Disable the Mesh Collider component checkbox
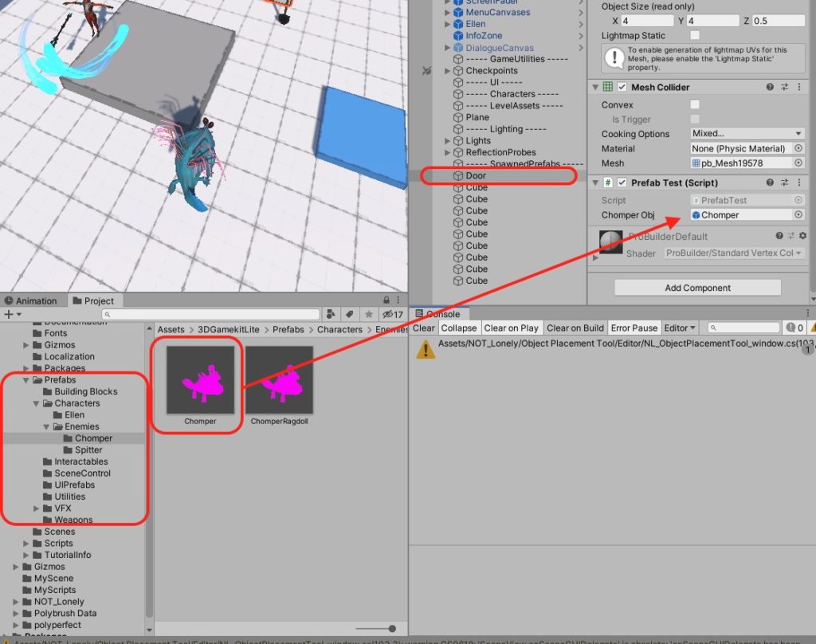 (623, 88)
